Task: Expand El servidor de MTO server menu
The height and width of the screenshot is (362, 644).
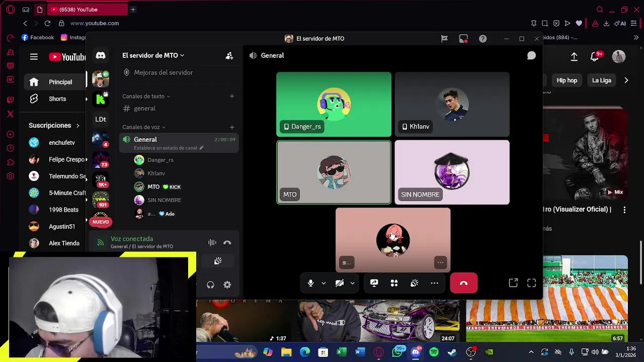Action: click(x=153, y=55)
